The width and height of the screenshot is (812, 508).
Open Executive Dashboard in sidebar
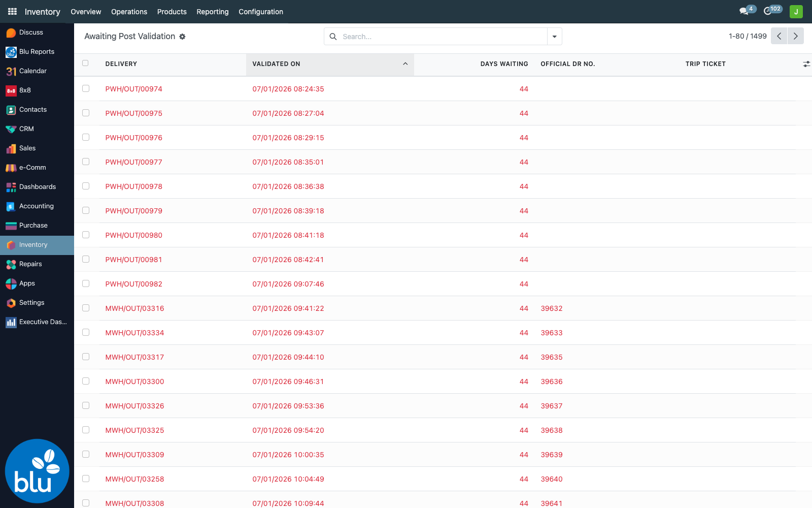(x=37, y=322)
